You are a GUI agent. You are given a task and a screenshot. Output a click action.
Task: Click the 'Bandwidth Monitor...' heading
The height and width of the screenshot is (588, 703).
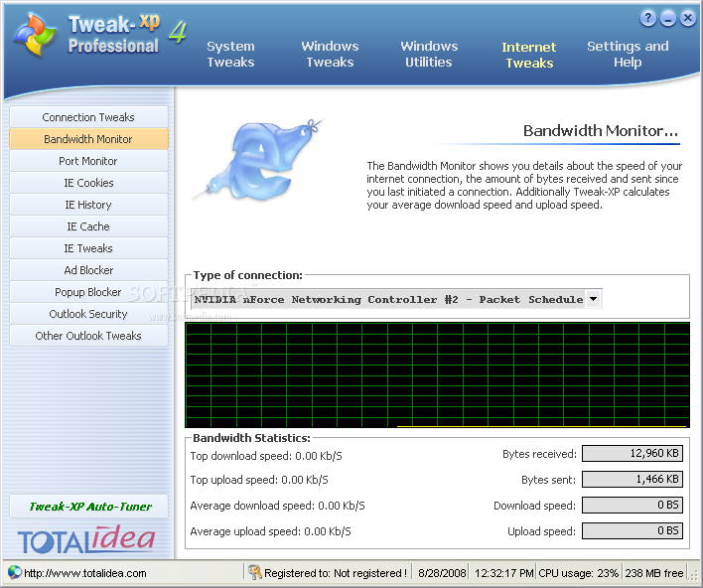tap(601, 130)
